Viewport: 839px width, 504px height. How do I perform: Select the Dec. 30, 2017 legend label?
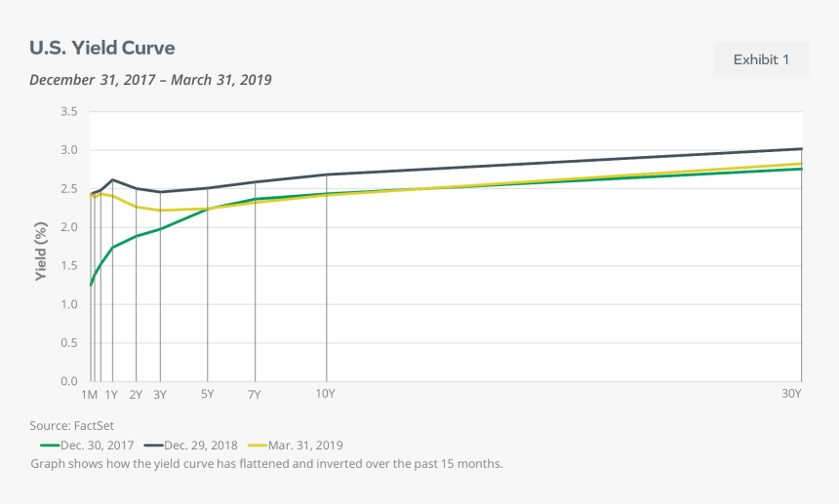(x=97, y=446)
